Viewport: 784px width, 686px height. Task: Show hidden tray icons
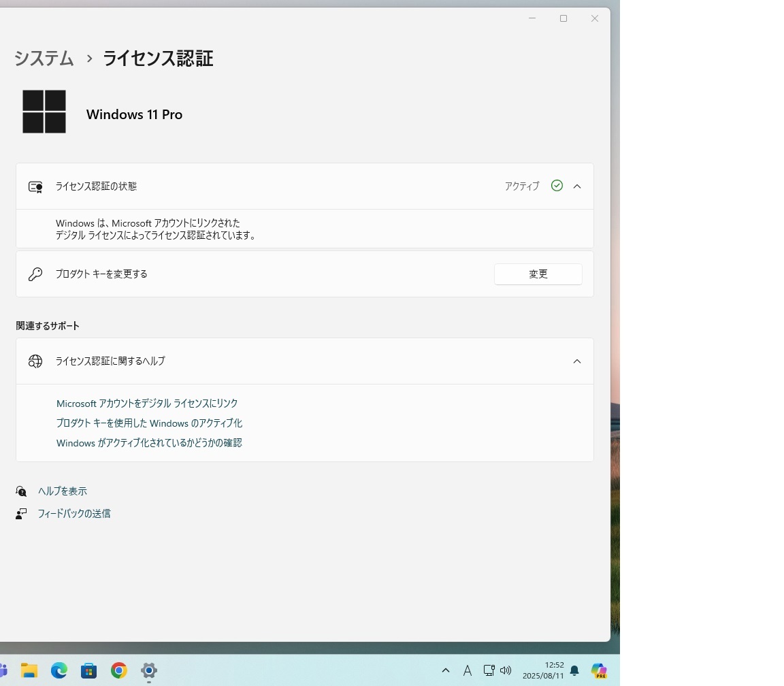tap(446, 670)
